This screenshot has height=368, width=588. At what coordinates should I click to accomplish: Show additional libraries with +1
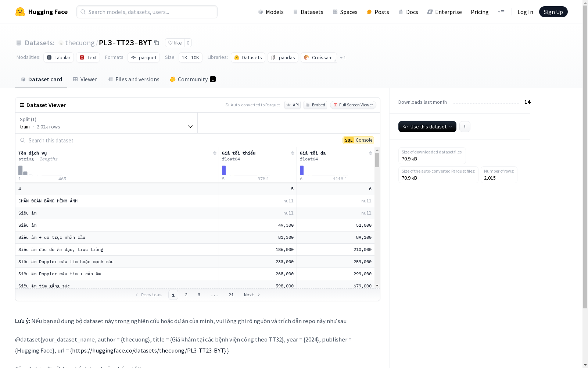point(343,57)
